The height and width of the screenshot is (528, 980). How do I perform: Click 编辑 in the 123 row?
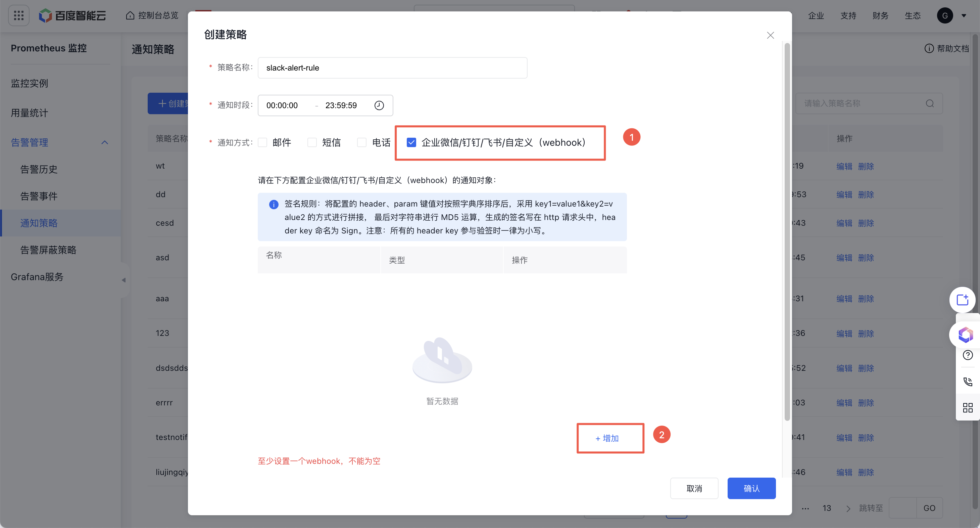click(x=844, y=334)
